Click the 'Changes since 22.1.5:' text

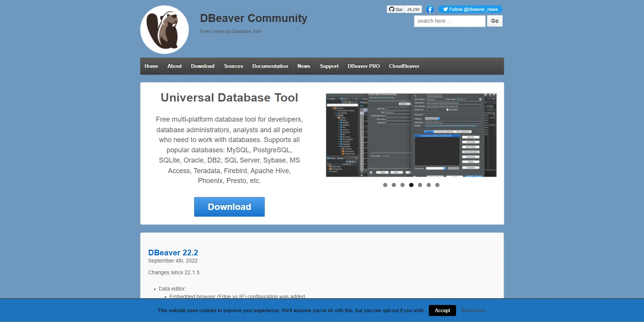pos(174,273)
